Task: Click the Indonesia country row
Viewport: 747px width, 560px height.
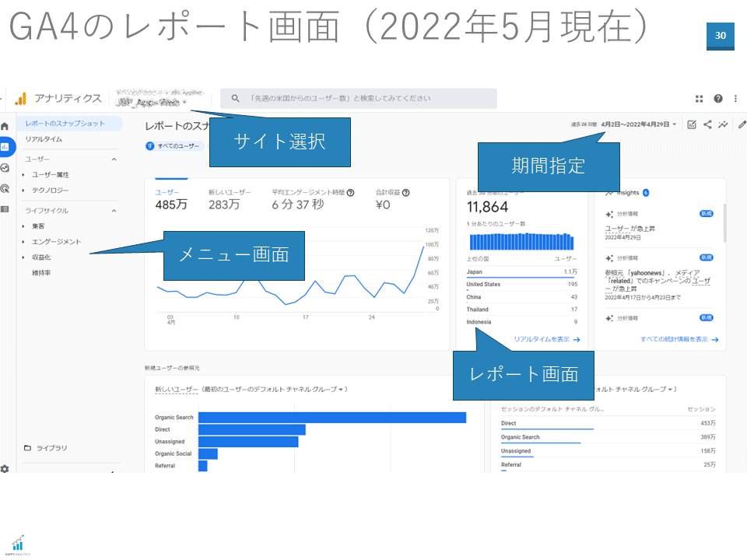Action: [x=521, y=322]
